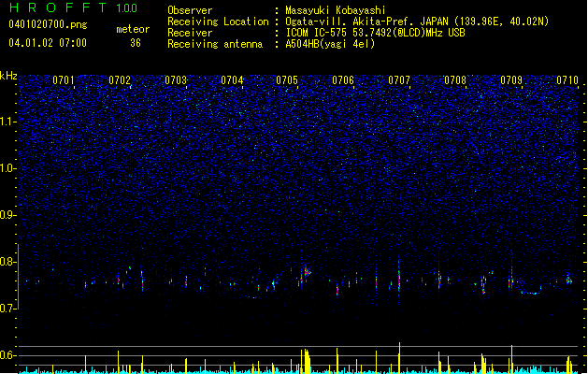Click the 1.1 kHz axis label
The height and width of the screenshot is (374, 588).
8,122
